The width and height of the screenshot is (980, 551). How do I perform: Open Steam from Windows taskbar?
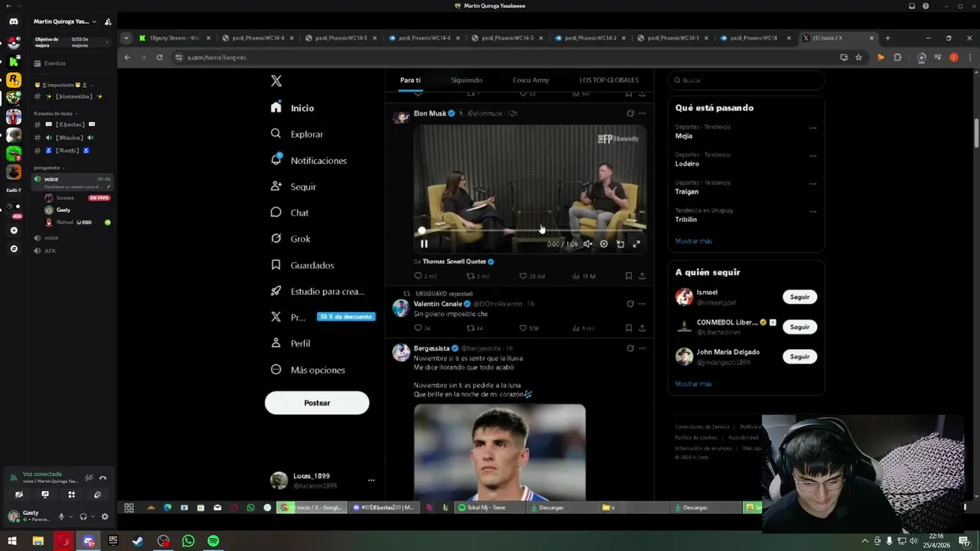(x=138, y=541)
